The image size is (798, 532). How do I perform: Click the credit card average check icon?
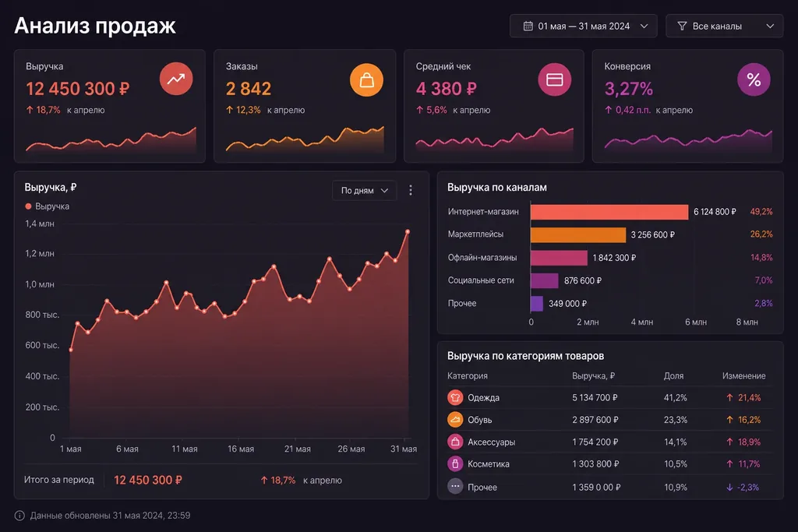[x=554, y=79]
